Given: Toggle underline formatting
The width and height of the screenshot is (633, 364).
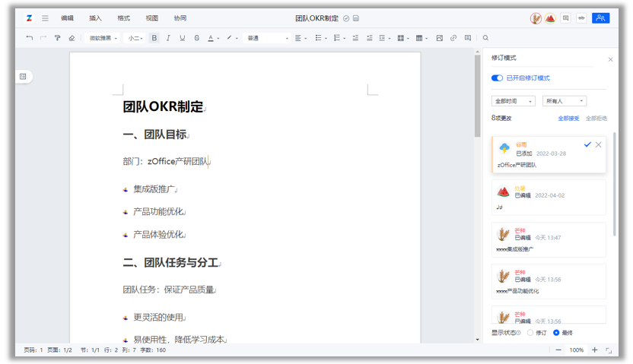Looking at the screenshot, I should pyautogui.click(x=183, y=38).
